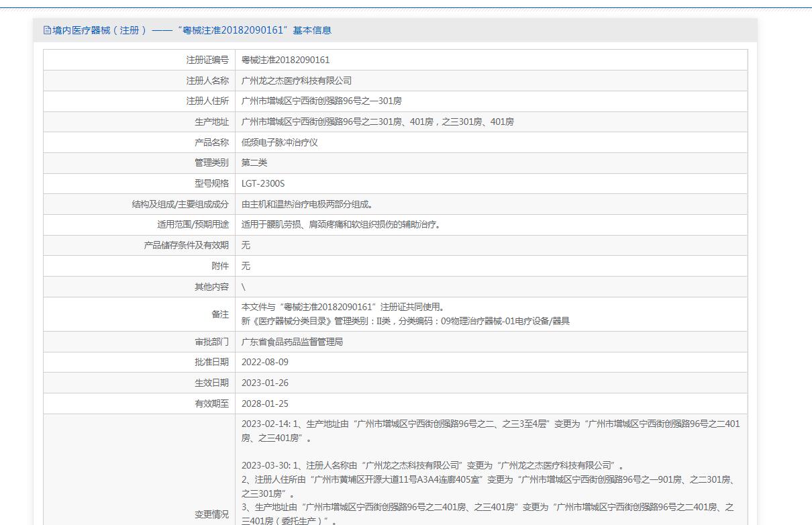Viewport: 812px width, 525px height.
Task: Click the structure text 由主机和温热治疗电极两部分组成
Action: 307,205
